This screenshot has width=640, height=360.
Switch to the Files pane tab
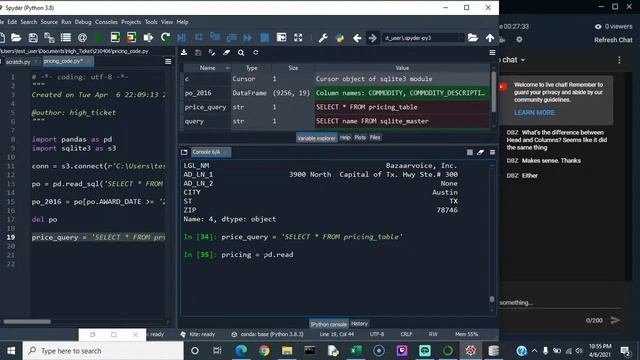(375, 138)
